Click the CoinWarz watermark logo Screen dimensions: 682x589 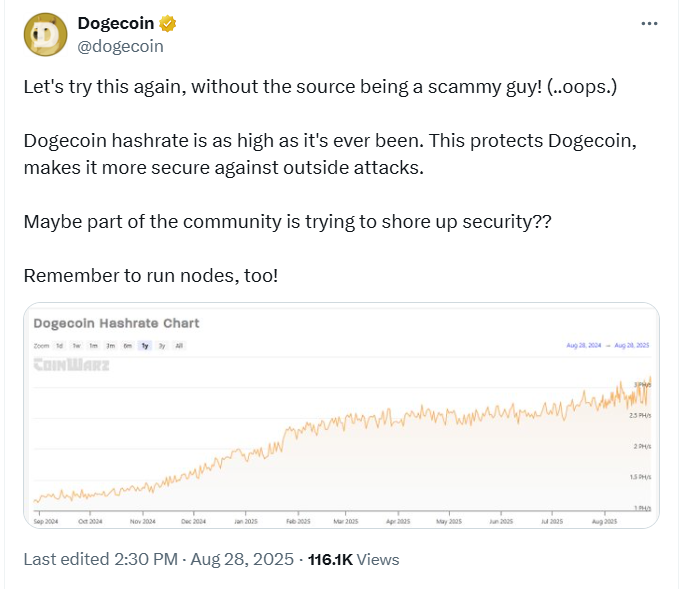[72, 365]
